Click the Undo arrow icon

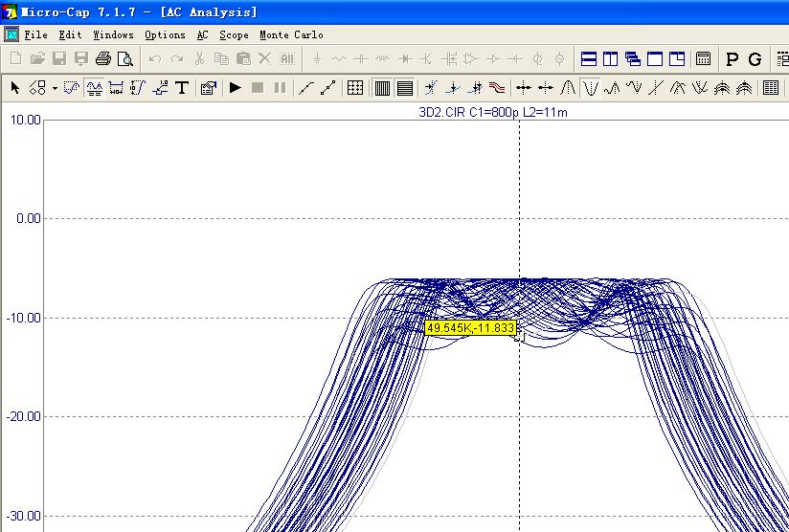[155, 58]
